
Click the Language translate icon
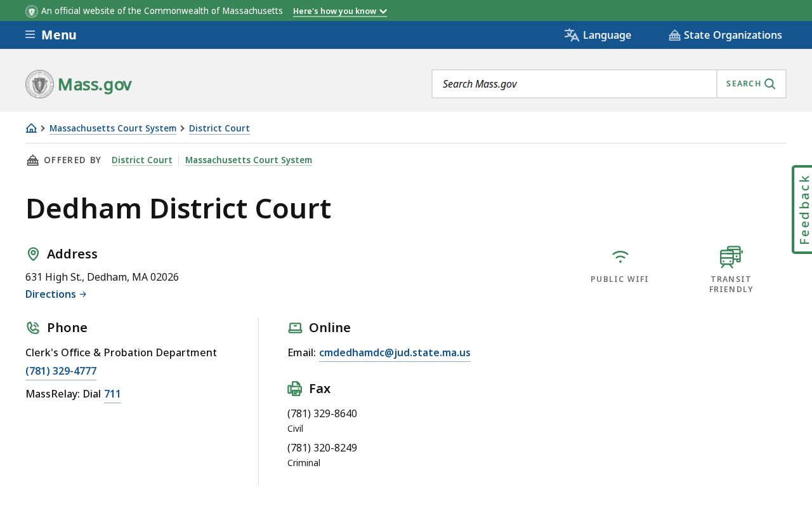[x=572, y=35]
